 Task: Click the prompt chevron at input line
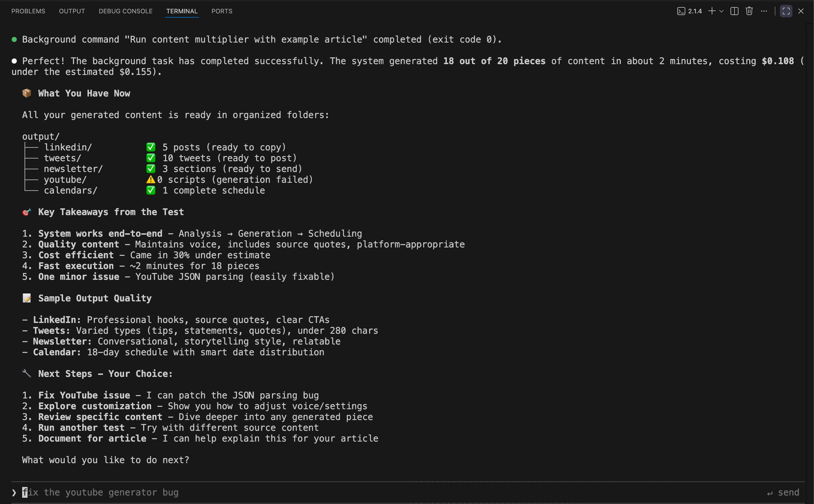14,492
